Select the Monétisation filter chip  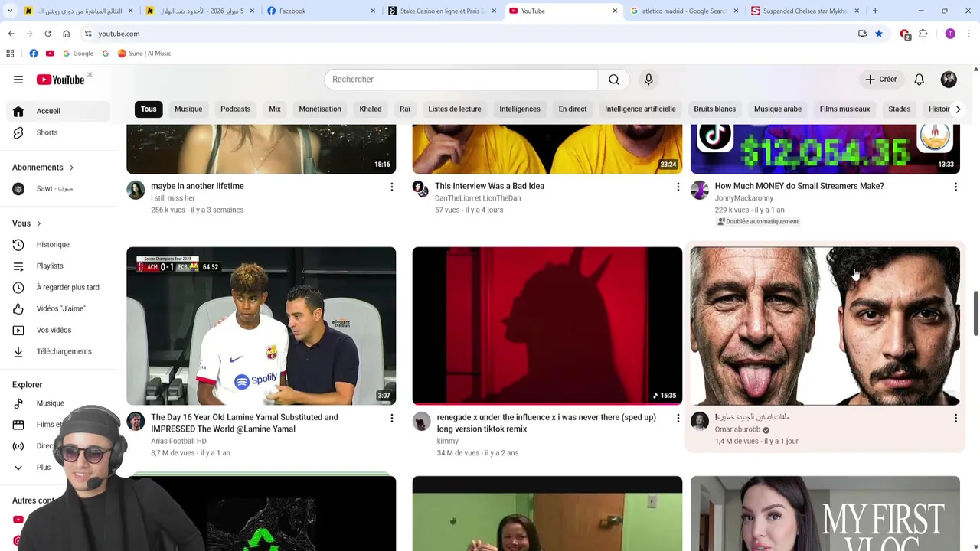coord(320,109)
